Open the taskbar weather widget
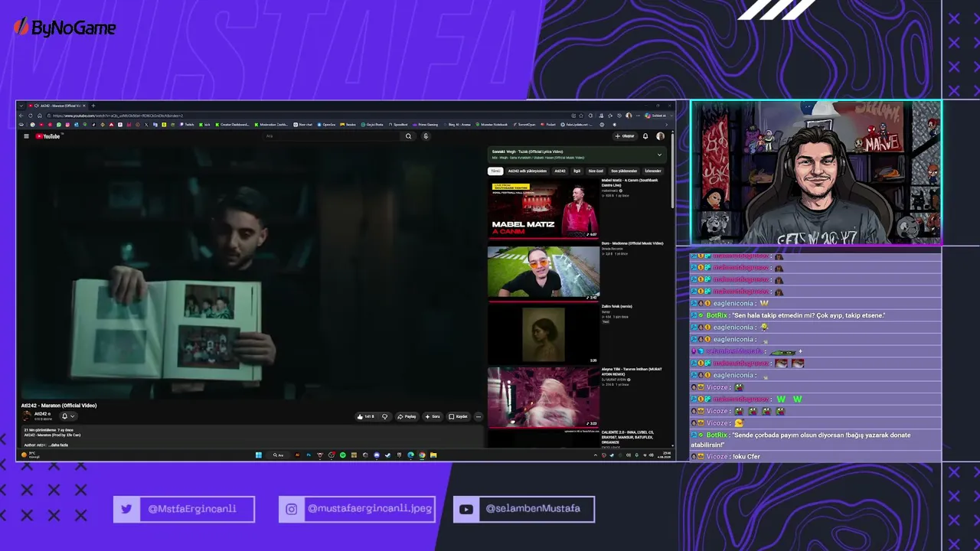This screenshot has height=551, width=980. point(29,455)
